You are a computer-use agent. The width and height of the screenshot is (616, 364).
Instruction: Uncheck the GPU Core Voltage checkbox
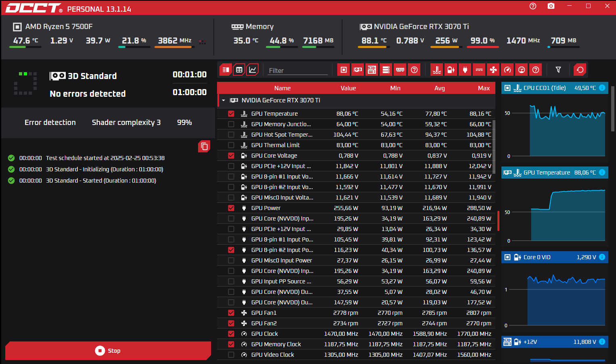[231, 156]
